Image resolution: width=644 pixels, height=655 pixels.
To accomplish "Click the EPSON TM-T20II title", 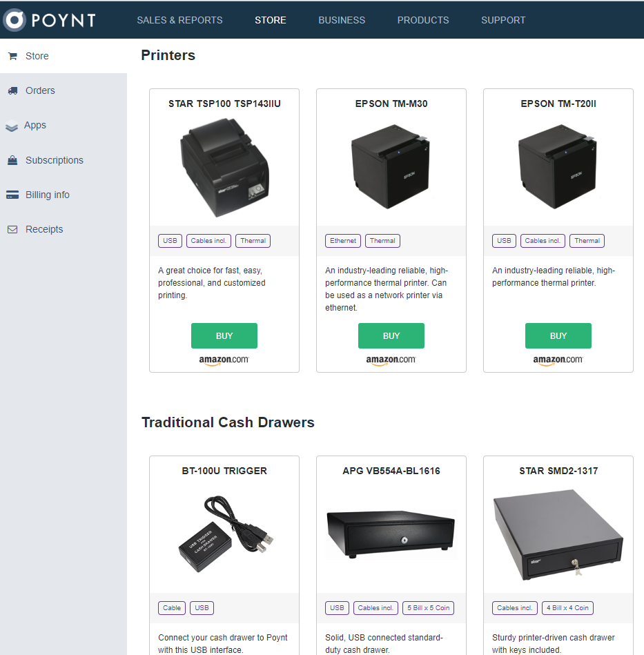I will pyautogui.click(x=558, y=104).
